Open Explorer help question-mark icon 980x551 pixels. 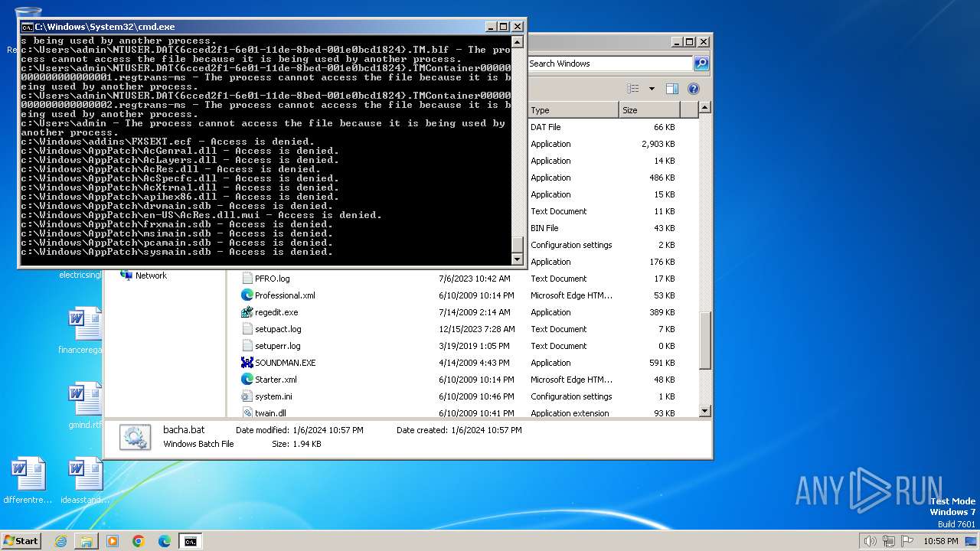pos(694,89)
